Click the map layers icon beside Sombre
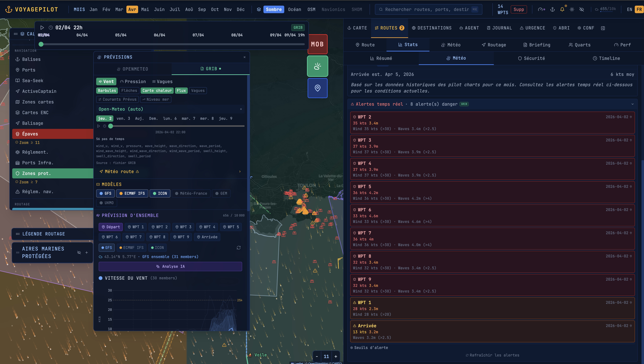644x364 pixels. [259, 10]
